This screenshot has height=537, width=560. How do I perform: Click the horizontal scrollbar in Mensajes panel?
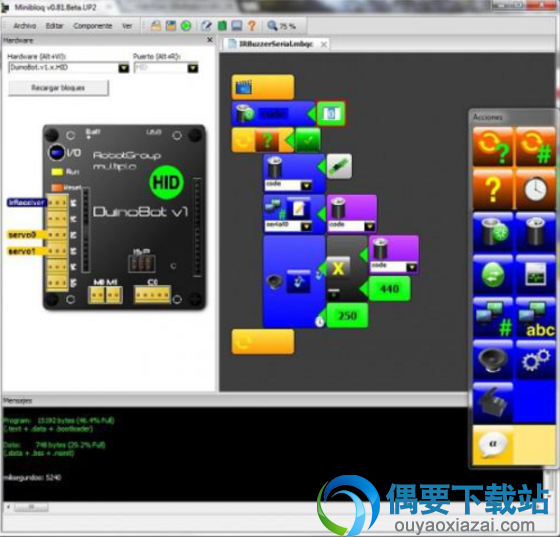point(30,507)
